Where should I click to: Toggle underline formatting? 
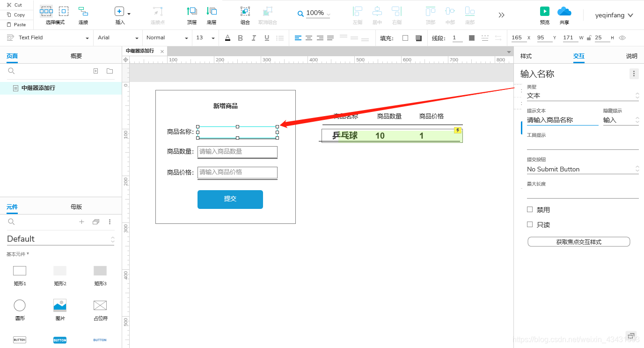tap(267, 38)
